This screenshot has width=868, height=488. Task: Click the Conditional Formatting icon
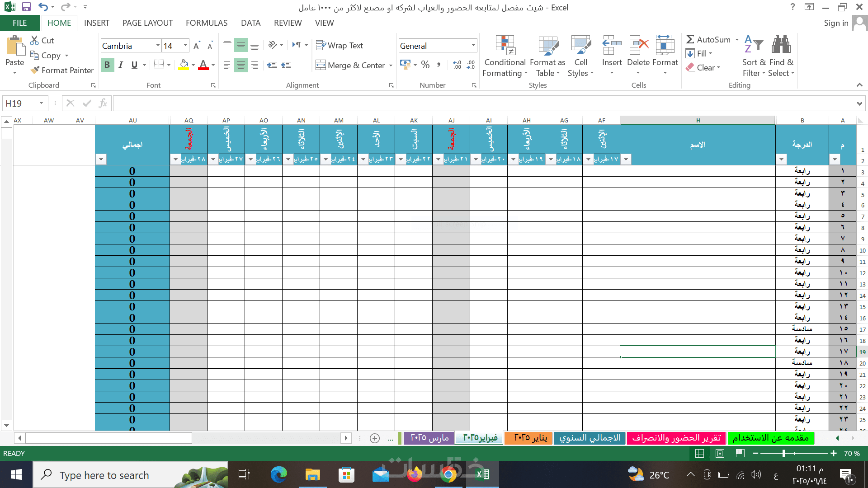pos(505,45)
